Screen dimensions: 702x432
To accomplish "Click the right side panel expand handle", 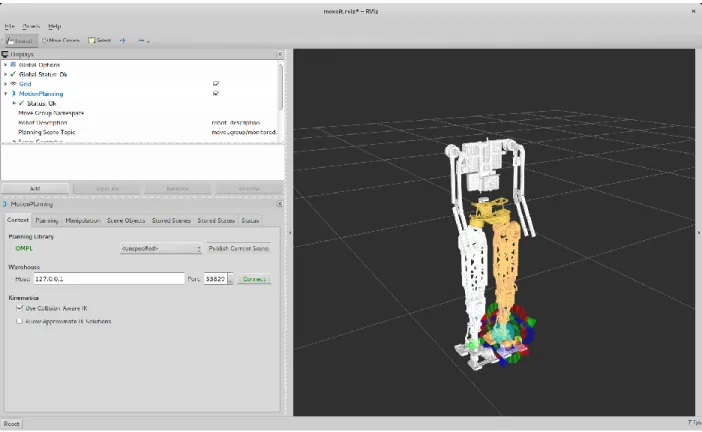I will 698,233.
